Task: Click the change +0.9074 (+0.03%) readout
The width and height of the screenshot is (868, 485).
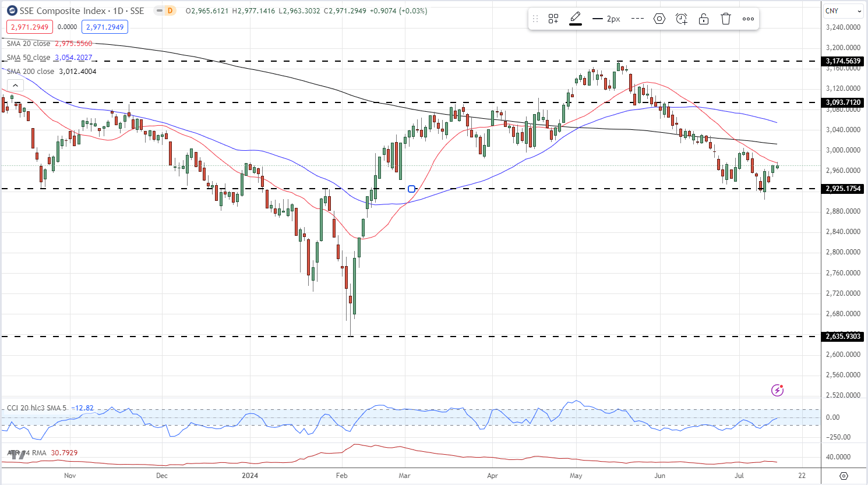Action: tap(398, 11)
